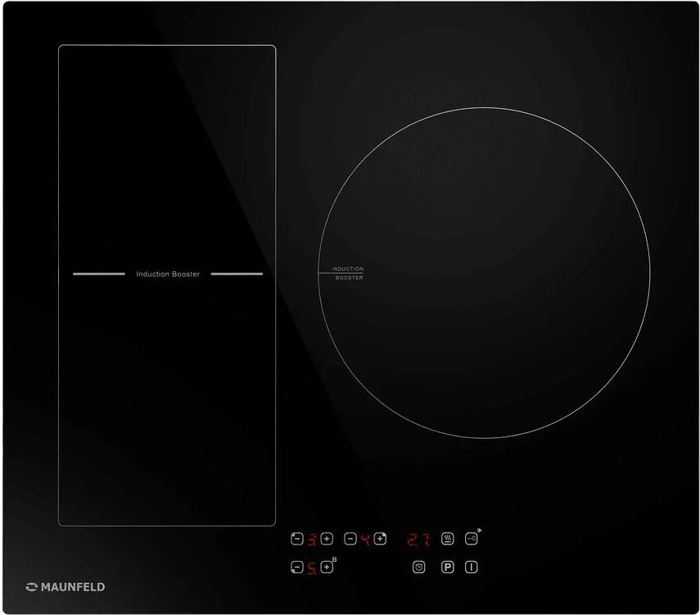The width and height of the screenshot is (700, 615).
Task: Tap the red power level 3 digit
Action: coord(312,540)
